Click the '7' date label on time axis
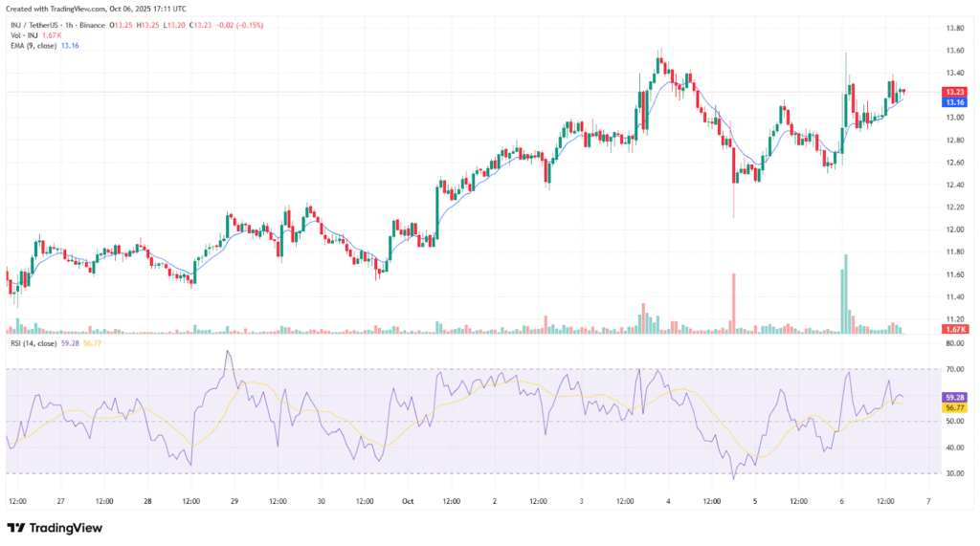 click(927, 500)
